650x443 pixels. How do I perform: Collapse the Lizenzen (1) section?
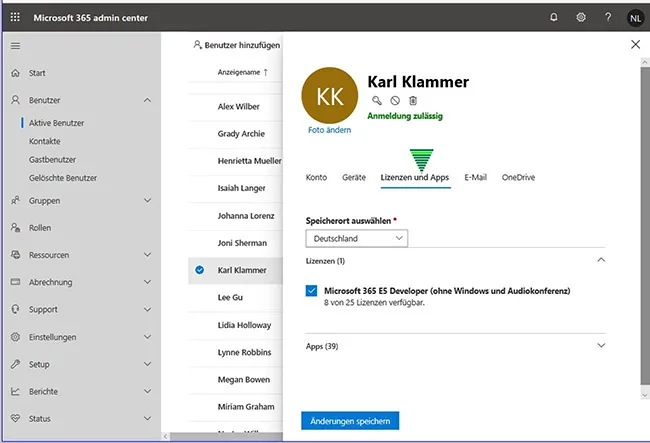click(x=601, y=260)
